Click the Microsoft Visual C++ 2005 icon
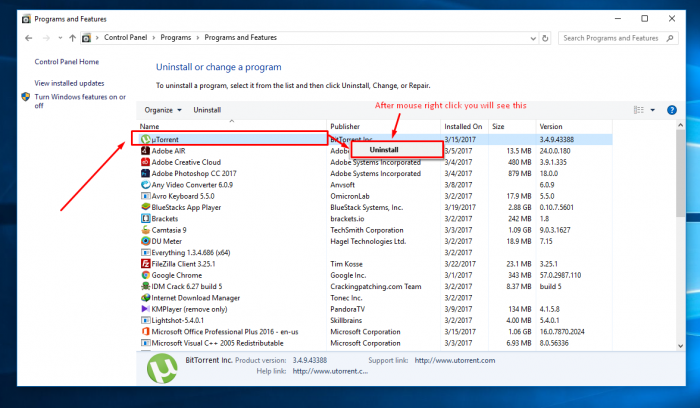 tap(146, 343)
